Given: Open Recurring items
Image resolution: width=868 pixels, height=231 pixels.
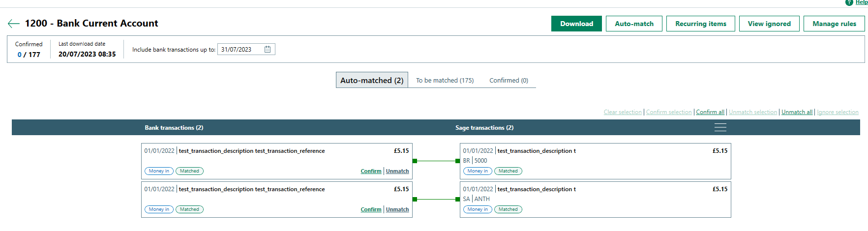Looking at the screenshot, I should point(700,24).
